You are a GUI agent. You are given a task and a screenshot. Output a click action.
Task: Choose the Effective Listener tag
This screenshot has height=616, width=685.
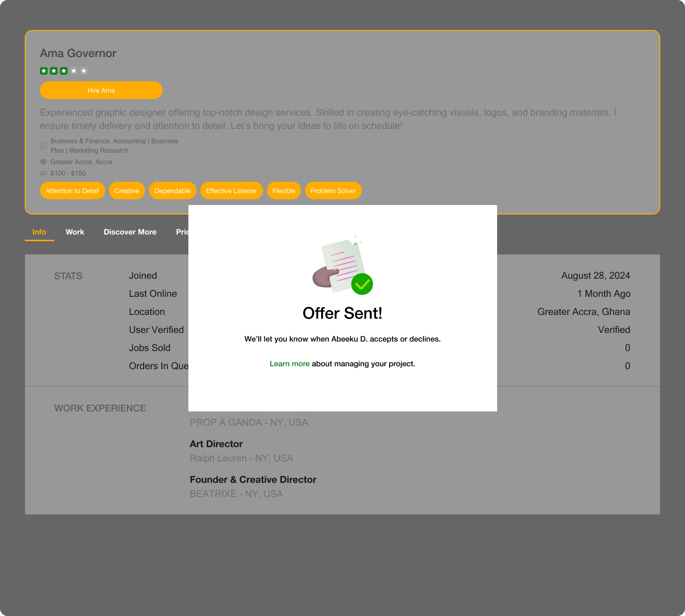(232, 191)
